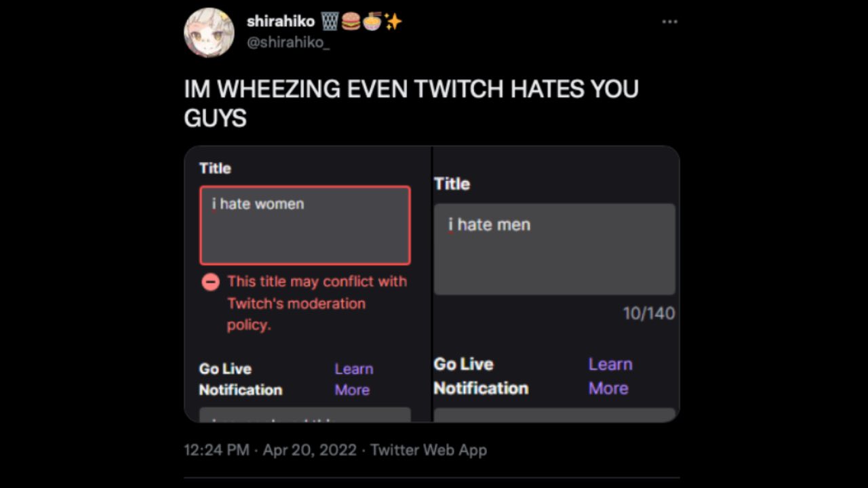Open the 12:24 PM timestamp link
This screenshot has width=868, height=488.
(x=216, y=449)
